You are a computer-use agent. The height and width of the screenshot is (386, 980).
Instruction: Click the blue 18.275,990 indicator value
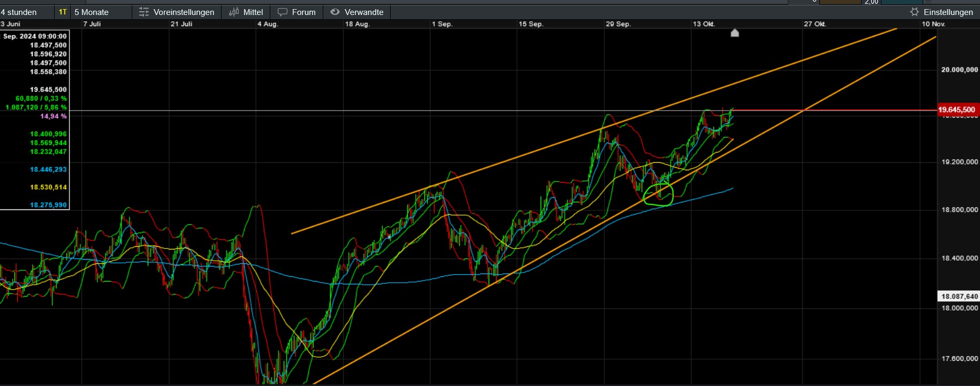(48, 205)
